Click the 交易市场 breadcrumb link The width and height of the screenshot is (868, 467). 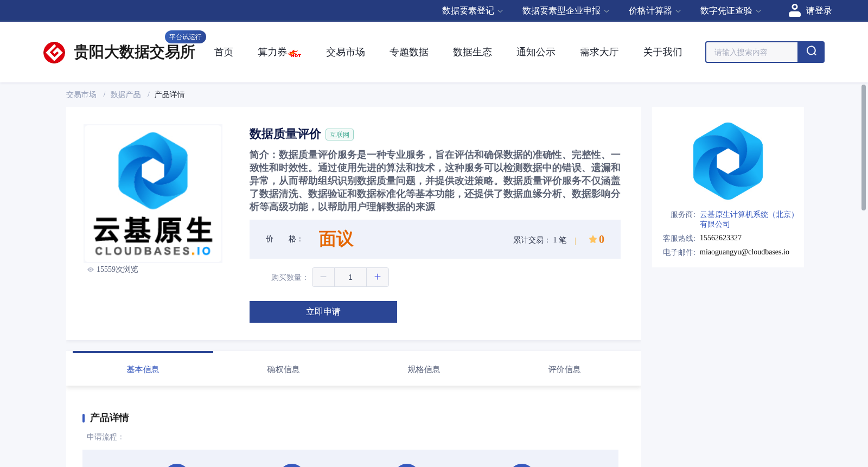(x=81, y=95)
